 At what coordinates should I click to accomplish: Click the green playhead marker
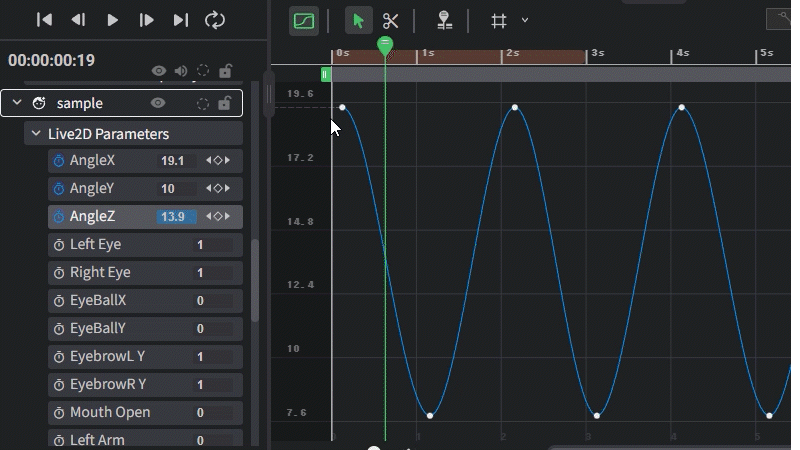[385, 46]
